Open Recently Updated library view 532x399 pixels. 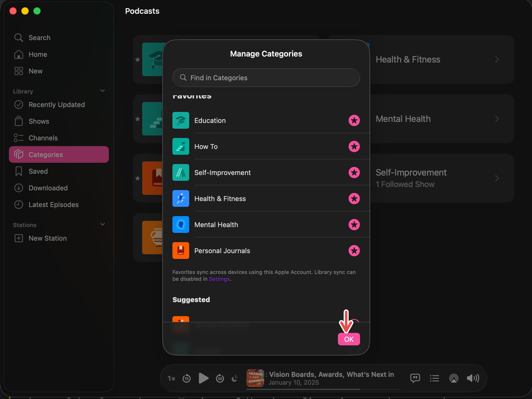pos(59,105)
